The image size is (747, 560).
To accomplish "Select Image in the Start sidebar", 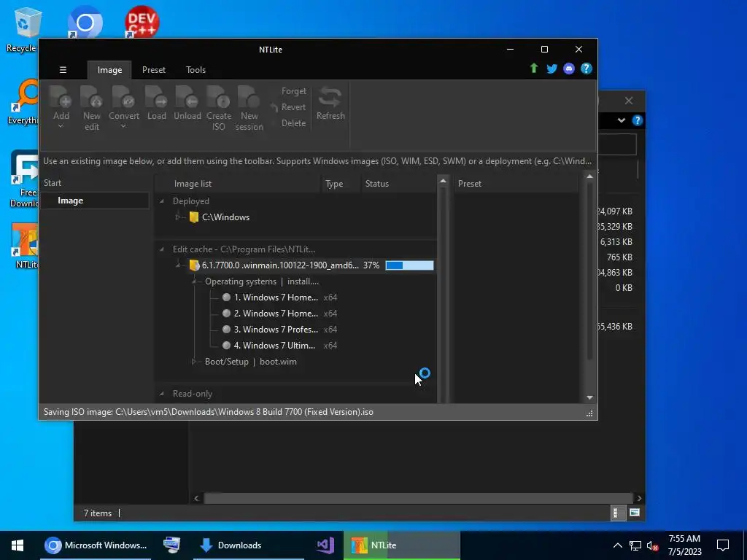I will pyautogui.click(x=95, y=201).
